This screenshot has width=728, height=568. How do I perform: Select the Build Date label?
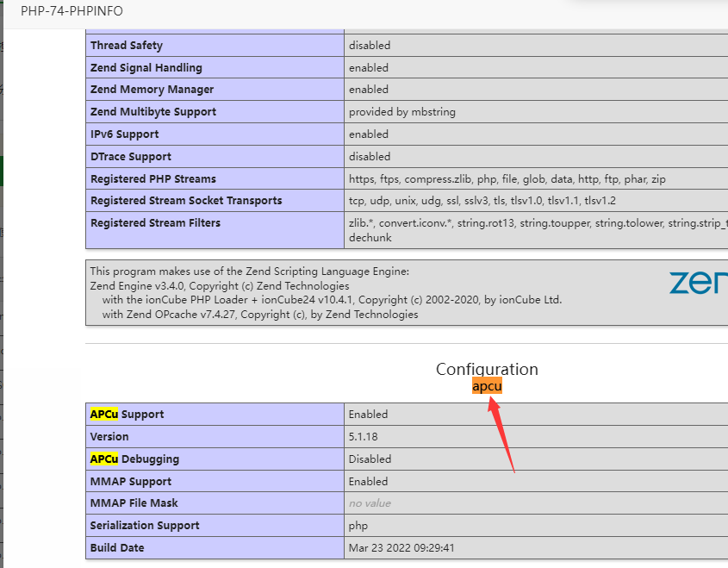(117, 547)
